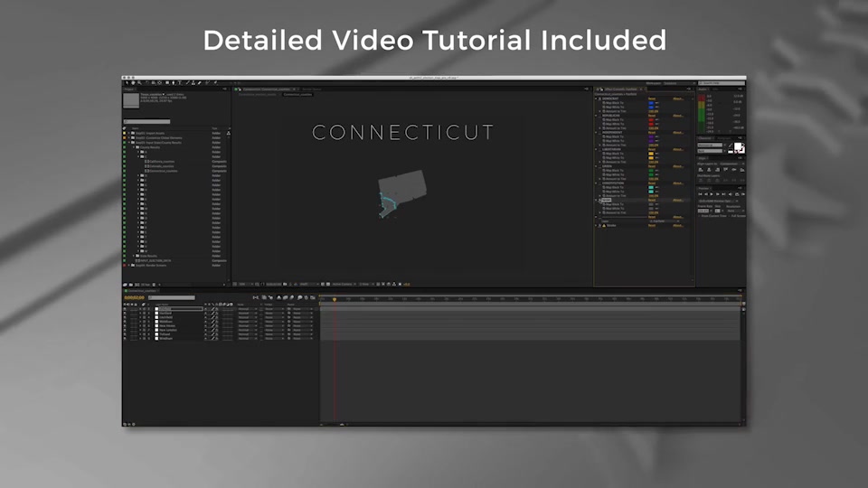Click the first align icon in Align panel

[x=701, y=169]
